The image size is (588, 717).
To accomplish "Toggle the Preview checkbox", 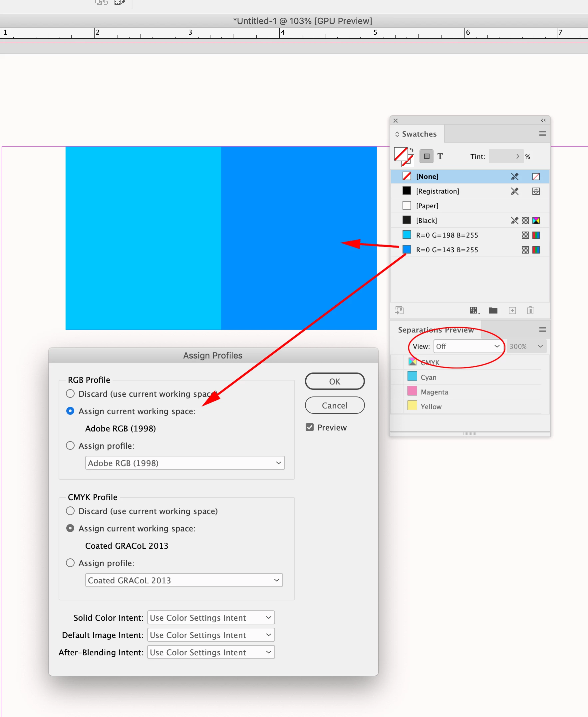I will point(309,427).
